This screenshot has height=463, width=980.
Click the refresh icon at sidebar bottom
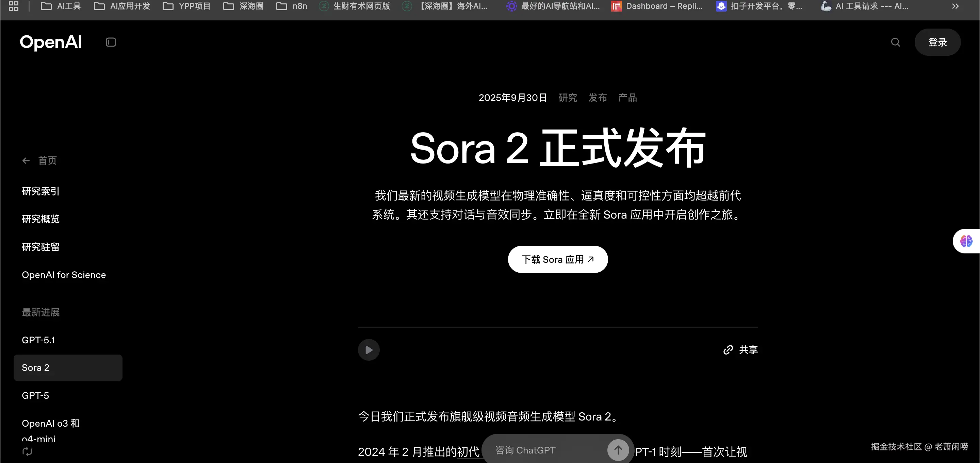coord(27,451)
